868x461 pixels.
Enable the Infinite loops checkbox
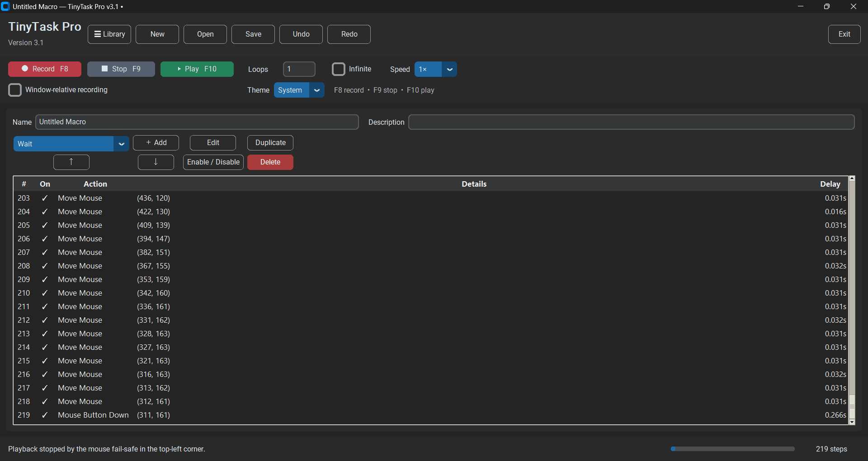pos(339,69)
